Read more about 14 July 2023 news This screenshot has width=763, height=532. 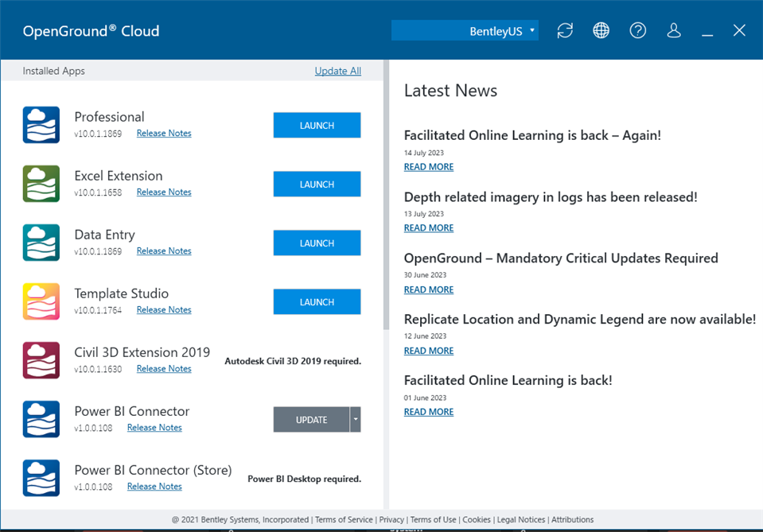coord(429,167)
